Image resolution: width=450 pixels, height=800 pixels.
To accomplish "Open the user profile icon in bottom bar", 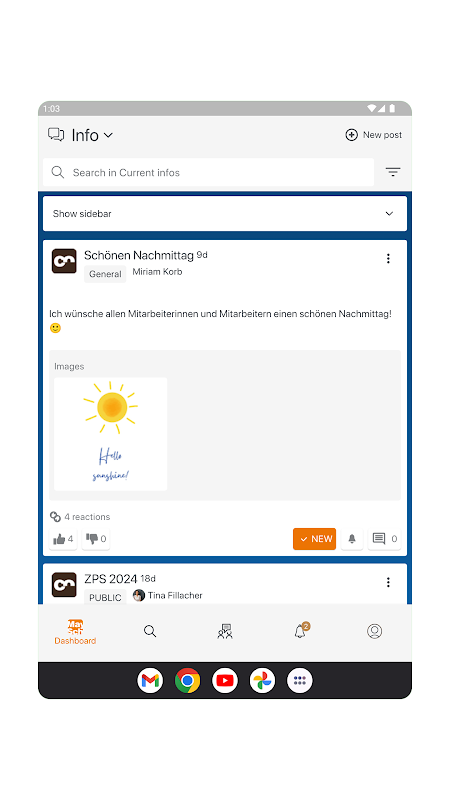I will click(374, 631).
